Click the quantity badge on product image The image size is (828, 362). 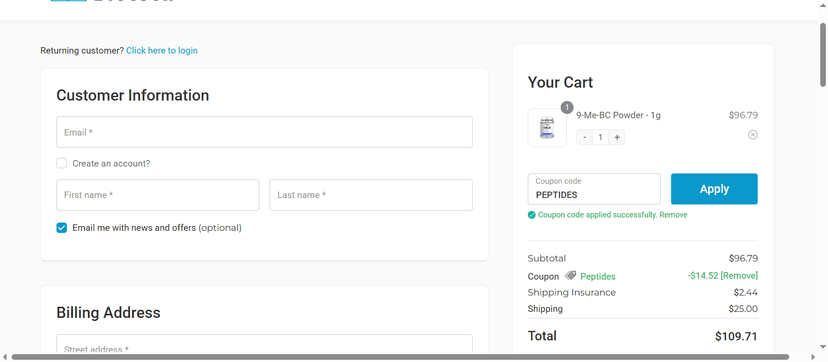[567, 108]
